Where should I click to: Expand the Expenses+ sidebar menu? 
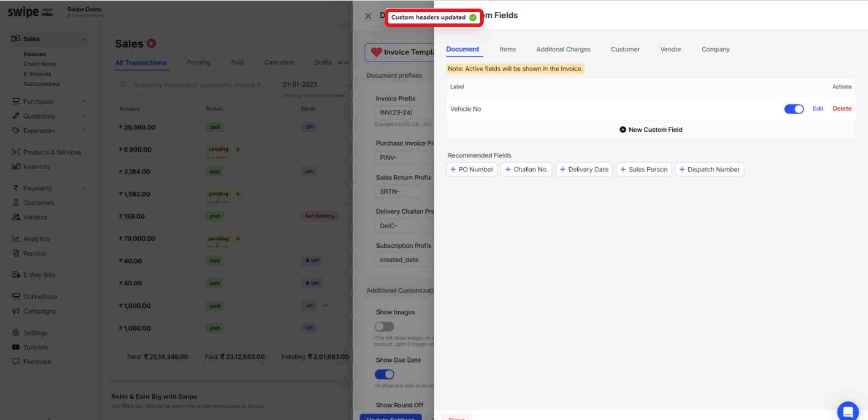[84, 131]
